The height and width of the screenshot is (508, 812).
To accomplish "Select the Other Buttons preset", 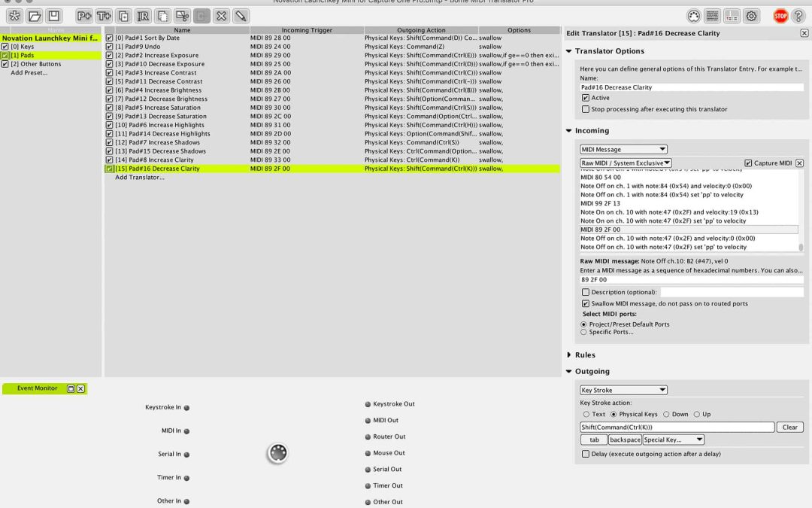I will (x=35, y=64).
